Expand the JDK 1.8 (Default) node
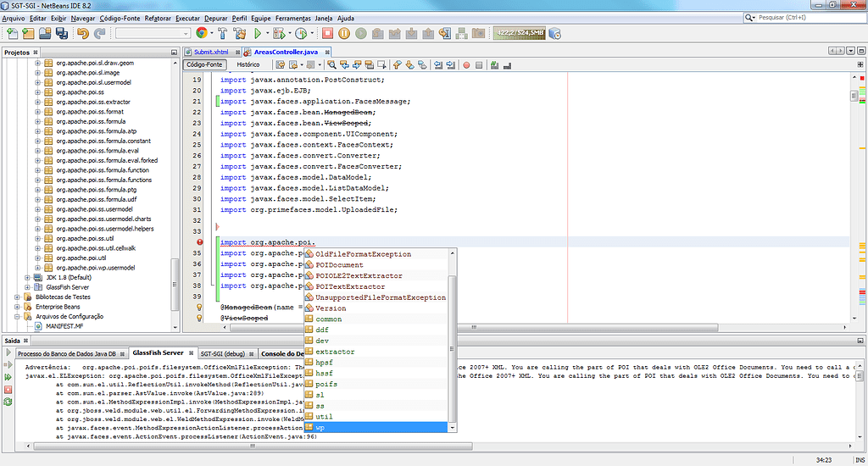This screenshot has height=466, width=868. click(27, 277)
